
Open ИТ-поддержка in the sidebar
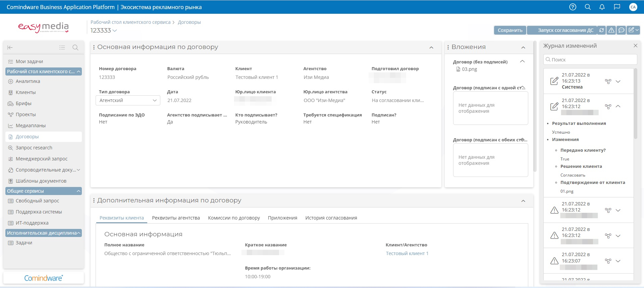(x=44, y=223)
